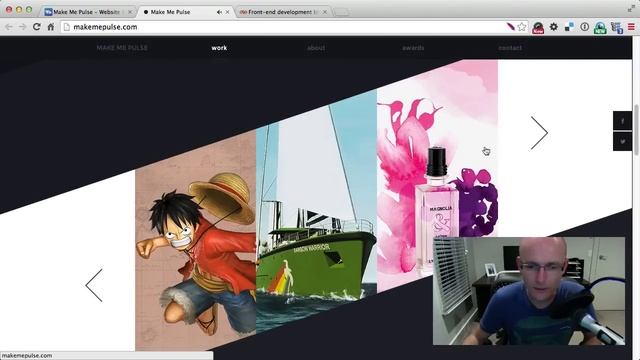Open the 'work' navigation item
The image size is (640, 360).
point(219,48)
